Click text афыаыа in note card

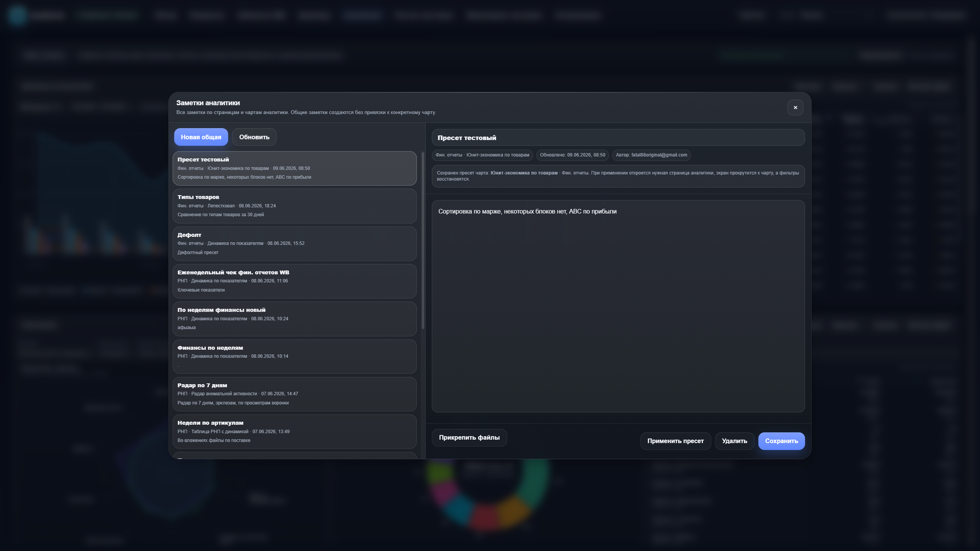point(187,328)
